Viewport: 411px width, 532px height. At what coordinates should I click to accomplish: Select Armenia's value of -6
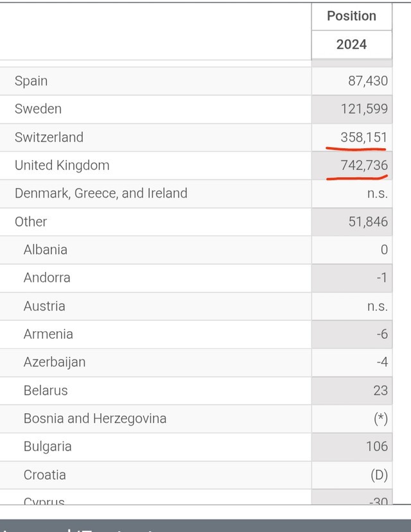[382, 334]
